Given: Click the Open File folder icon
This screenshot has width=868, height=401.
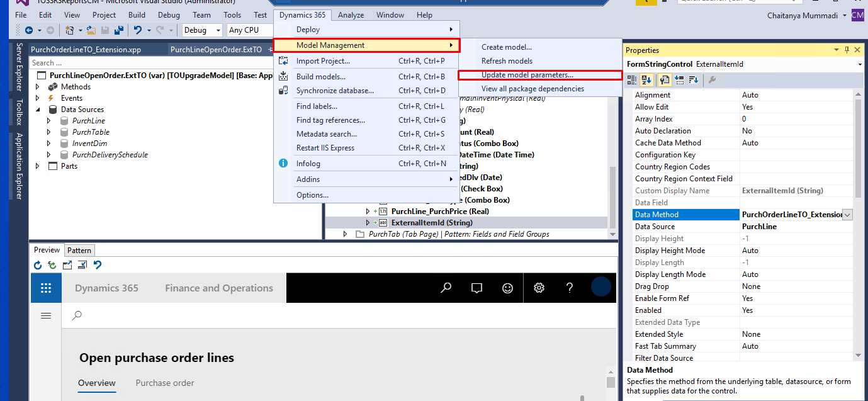Looking at the screenshot, I should [91, 30].
